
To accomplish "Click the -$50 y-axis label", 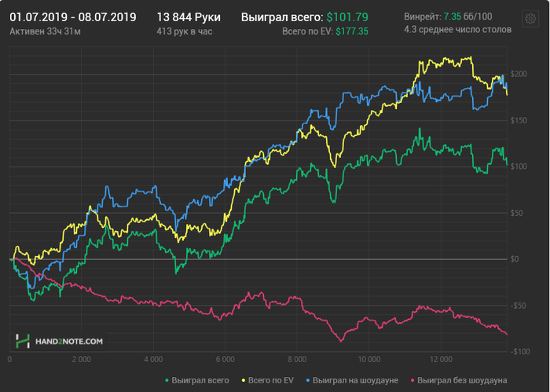I will click(x=517, y=305).
